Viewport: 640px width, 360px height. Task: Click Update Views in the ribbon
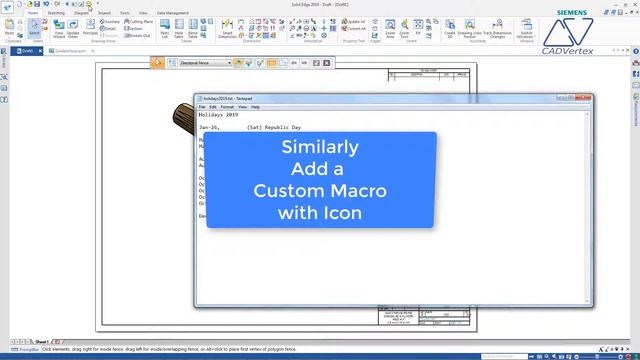73,29
